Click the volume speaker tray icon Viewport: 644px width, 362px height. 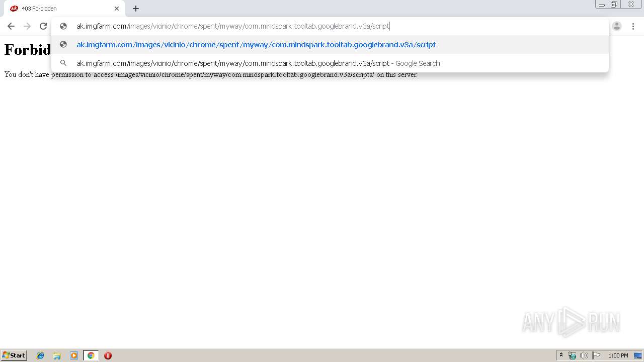click(584, 355)
